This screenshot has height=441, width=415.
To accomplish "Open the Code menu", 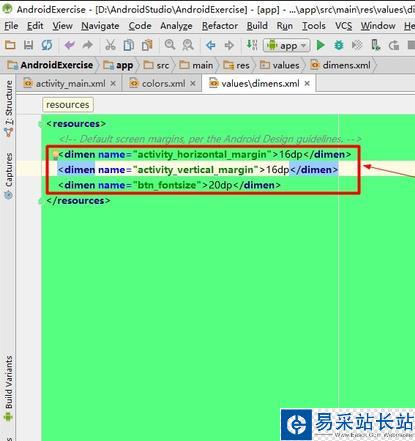I will [x=140, y=26].
